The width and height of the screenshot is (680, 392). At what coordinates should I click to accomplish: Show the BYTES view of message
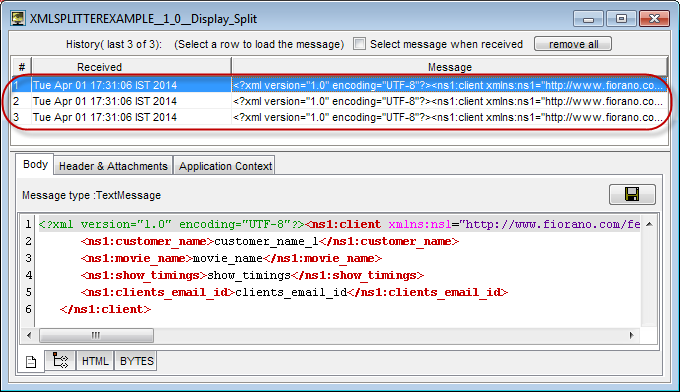tap(137, 361)
